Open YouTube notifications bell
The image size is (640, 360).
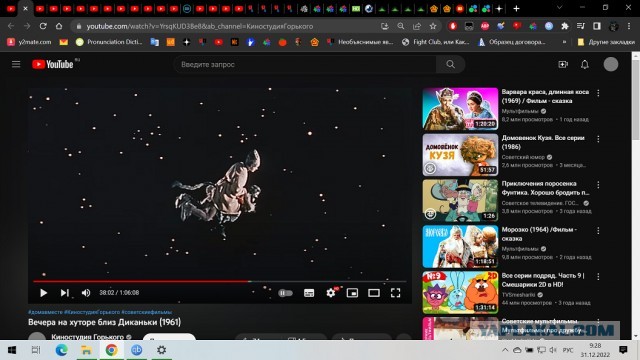585,64
